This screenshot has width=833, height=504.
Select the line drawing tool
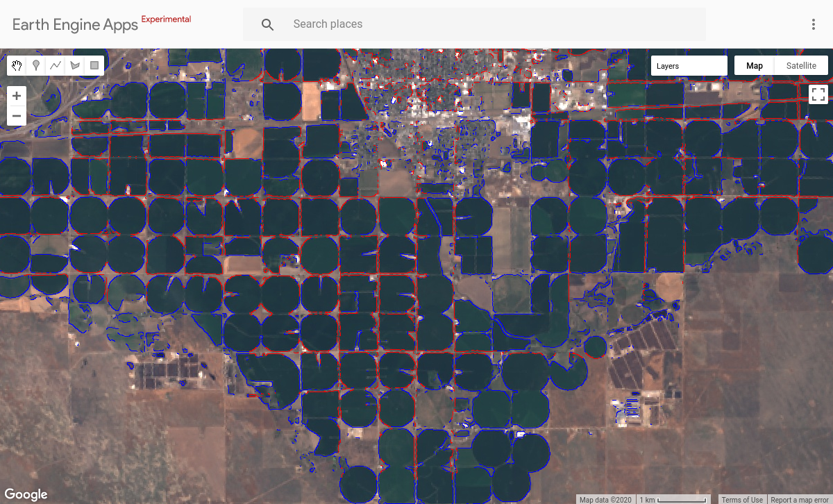click(x=55, y=65)
